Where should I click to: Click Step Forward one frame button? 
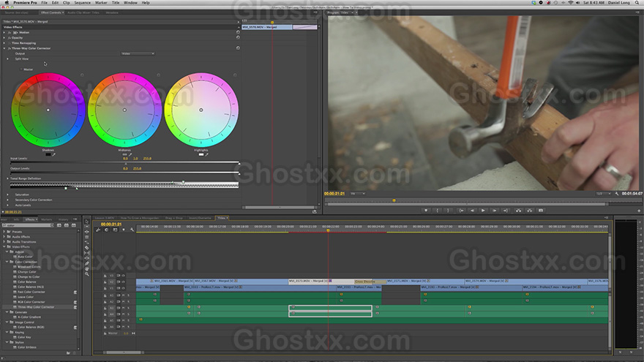pyautogui.click(x=494, y=211)
